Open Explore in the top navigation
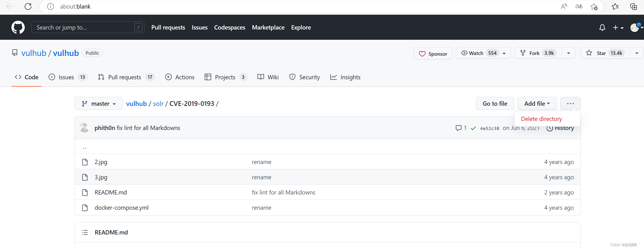Viewport: 644px width, 249px height. point(301,27)
